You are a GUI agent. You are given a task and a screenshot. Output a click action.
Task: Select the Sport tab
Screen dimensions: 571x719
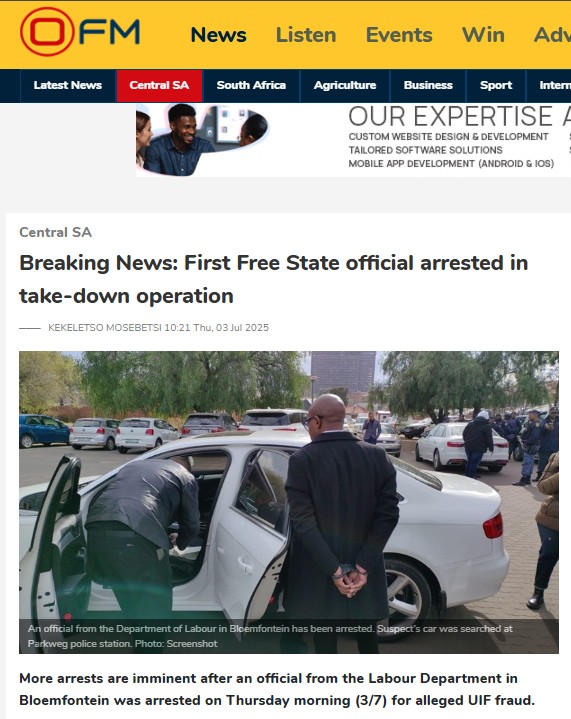point(496,85)
